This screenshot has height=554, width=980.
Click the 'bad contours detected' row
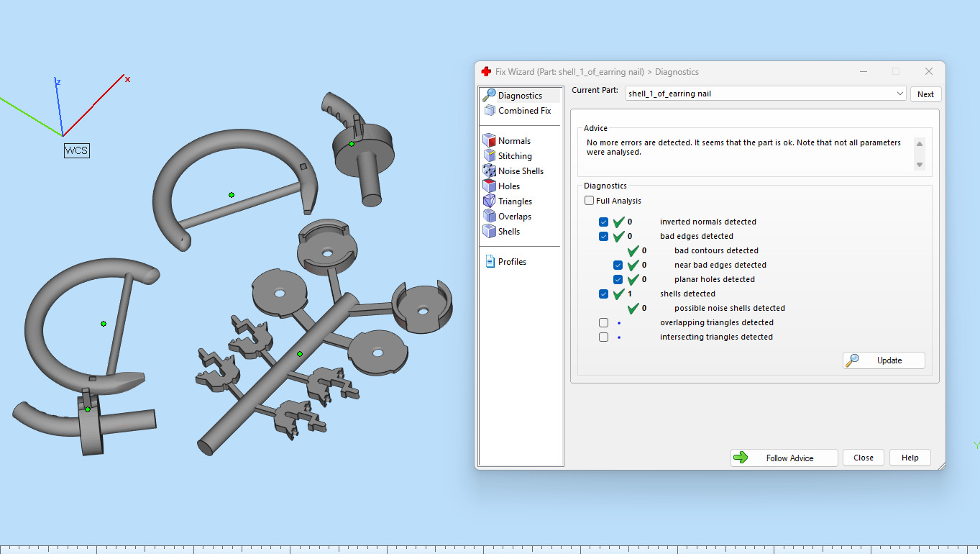[716, 250]
